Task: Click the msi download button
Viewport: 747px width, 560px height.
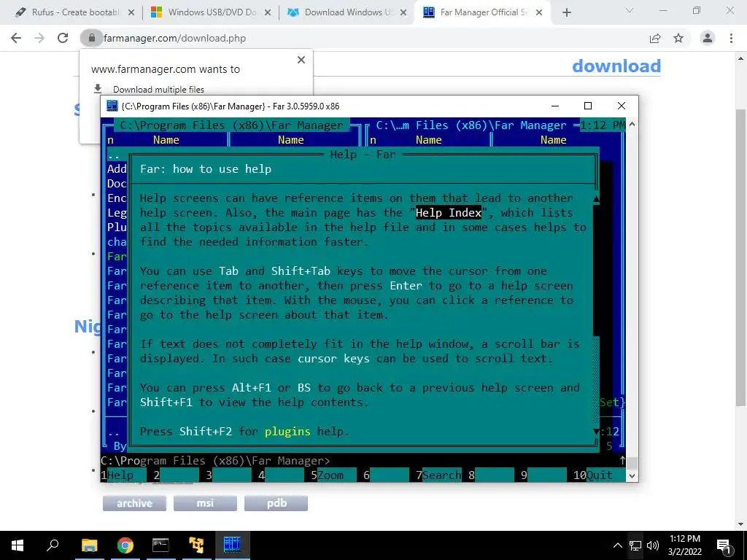Action: 205,503
